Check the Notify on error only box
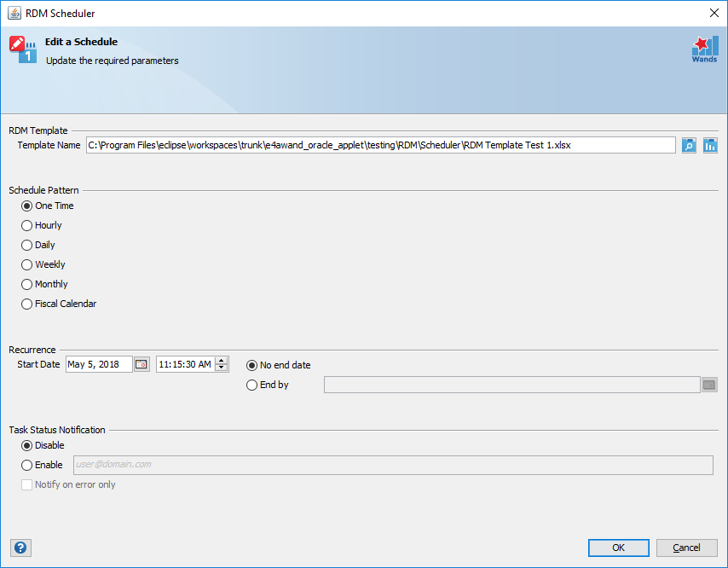The image size is (728, 568). click(26, 484)
